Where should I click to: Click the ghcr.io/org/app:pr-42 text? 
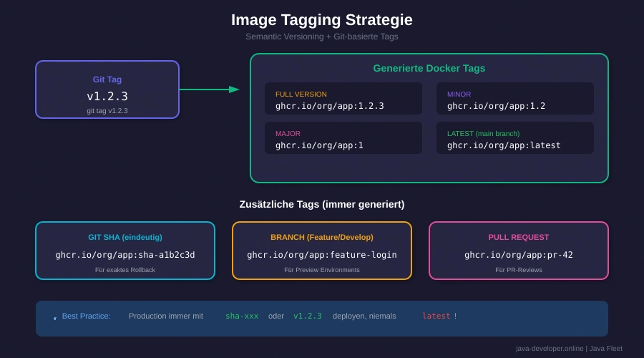click(519, 255)
